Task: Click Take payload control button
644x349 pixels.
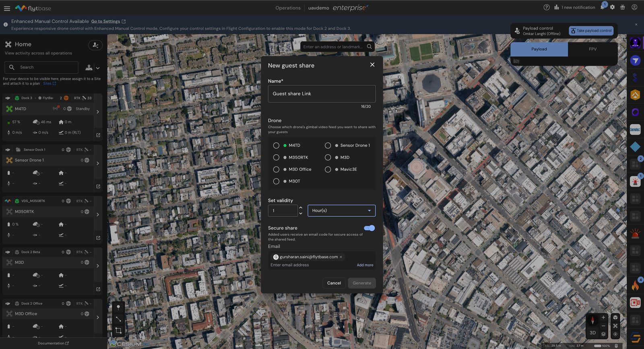Action: click(x=591, y=31)
